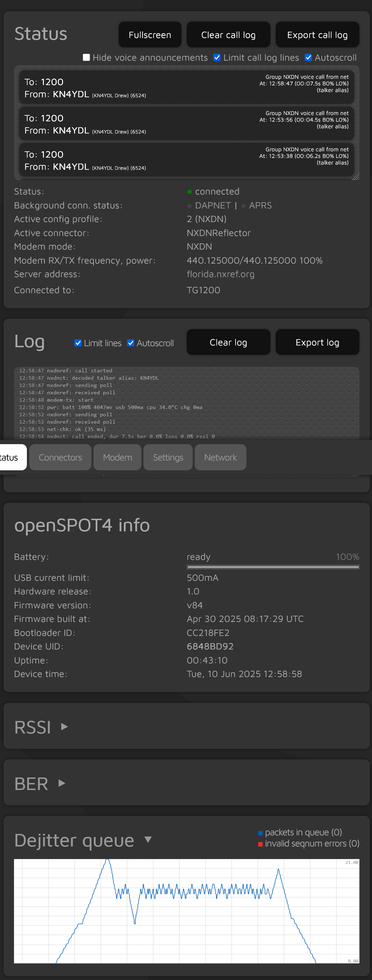This screenshot has height=980, width=372.
Task: Click the blue packets in queue legend square
Action: [260, 833]
